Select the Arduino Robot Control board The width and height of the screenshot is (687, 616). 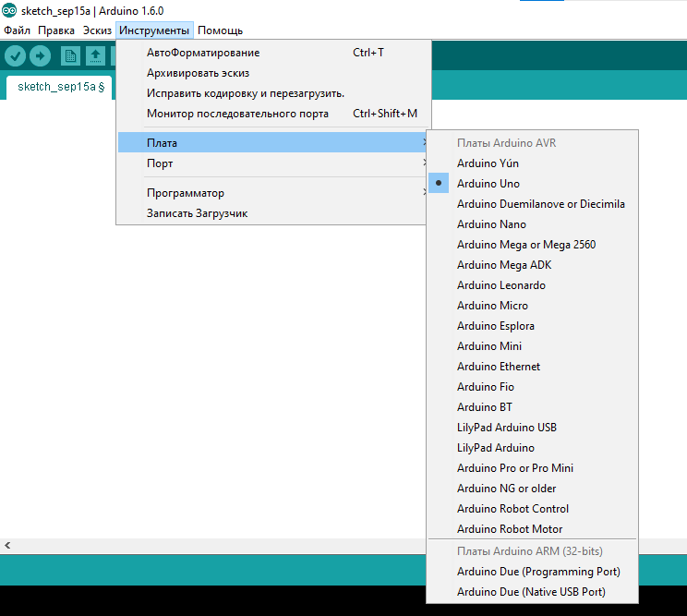coord(533,509)
